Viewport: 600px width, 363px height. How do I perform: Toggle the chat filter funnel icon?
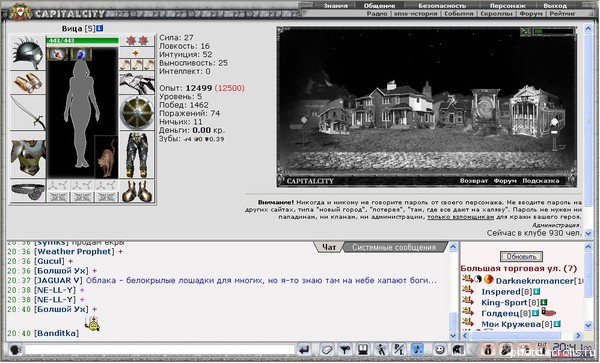pos(345,350)
